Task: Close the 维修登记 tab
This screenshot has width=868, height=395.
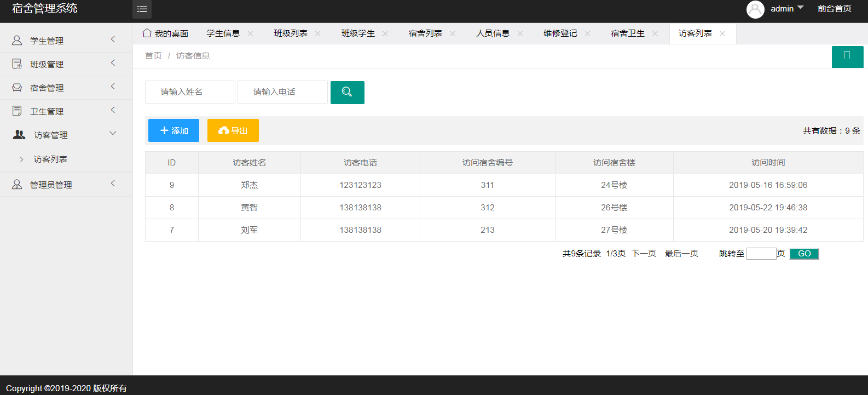Action: click(x=587, y=33)
